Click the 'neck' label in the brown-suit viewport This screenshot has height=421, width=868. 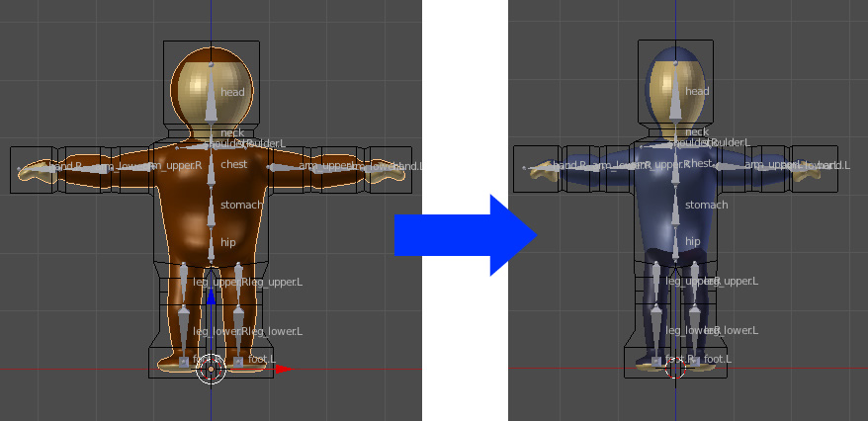232,133
